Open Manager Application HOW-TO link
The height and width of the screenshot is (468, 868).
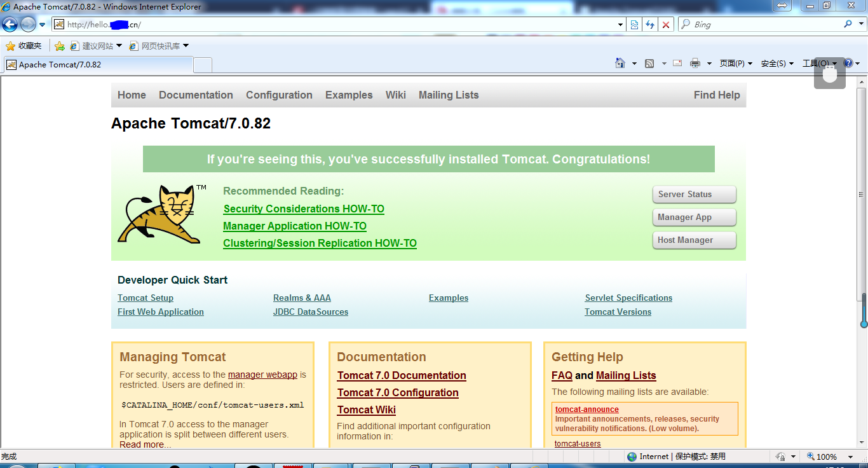coord(295,226)
